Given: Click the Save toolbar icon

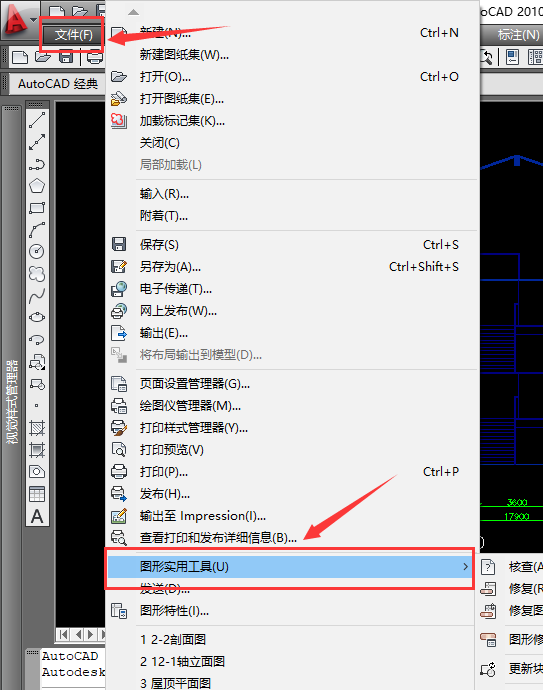Looking at the screenshot, I should point(66,57).
